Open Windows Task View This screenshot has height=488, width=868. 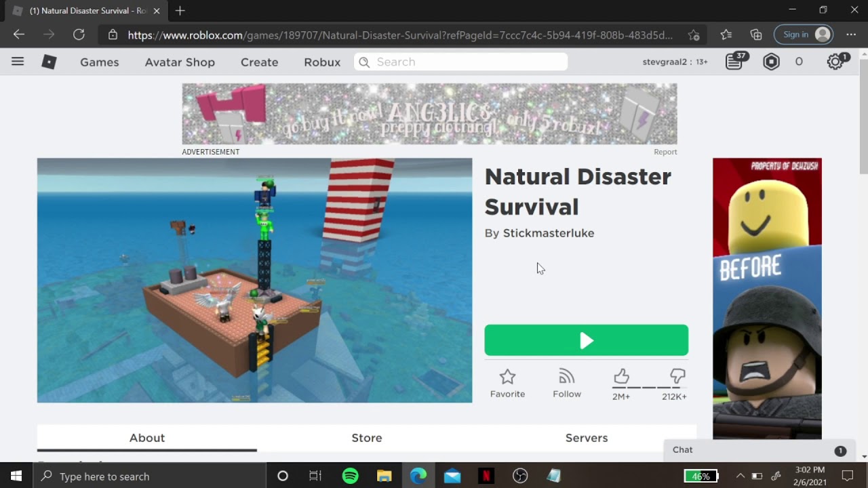(315, 476)
